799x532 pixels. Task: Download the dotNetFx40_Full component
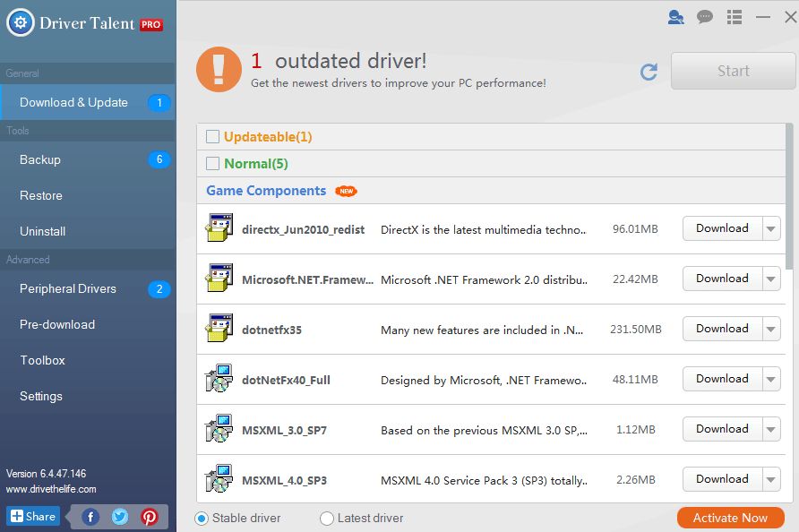coord(723,379)
